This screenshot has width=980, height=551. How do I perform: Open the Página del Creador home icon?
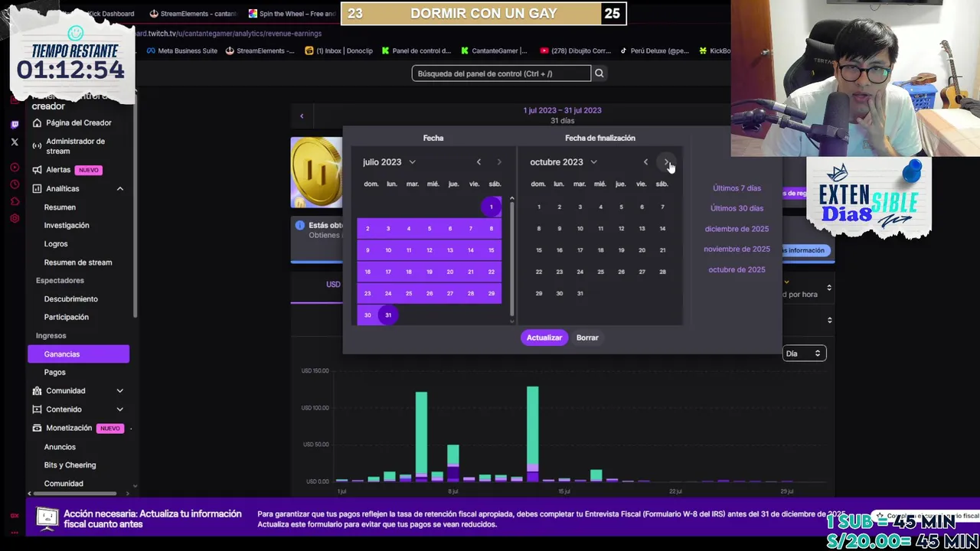pyautogui.click(x=37, y=122)
